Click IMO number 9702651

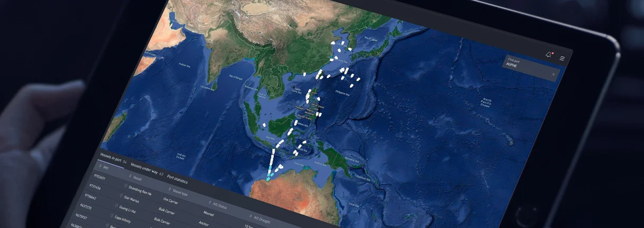tap(99, 177)
